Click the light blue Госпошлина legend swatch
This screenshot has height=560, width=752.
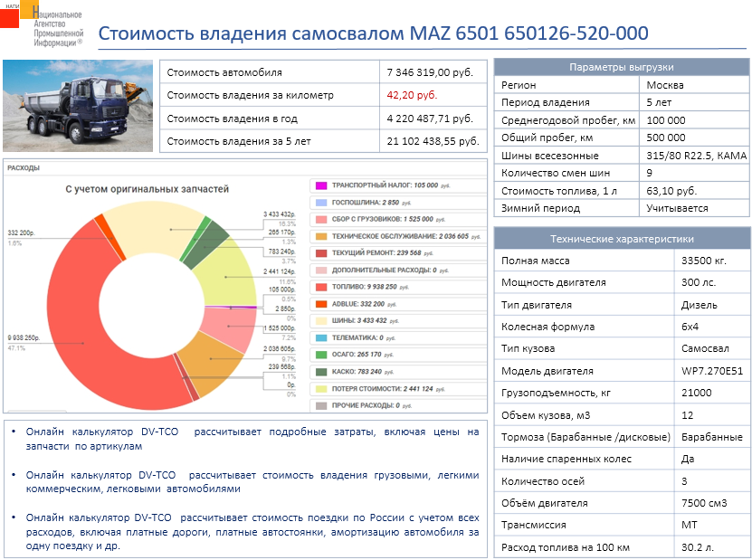coord(320,202)
